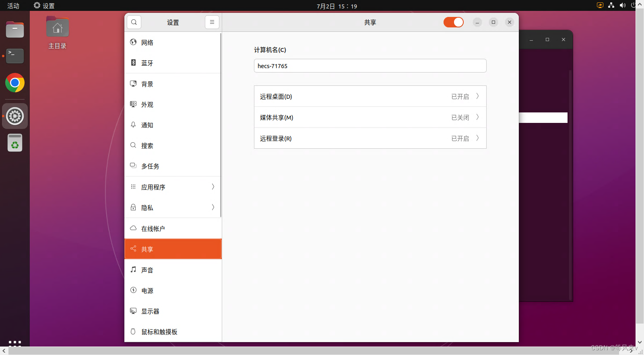Screen dimensions: 644x355
Task: Click the Background monitor icon
Action: tap(133, 83)
